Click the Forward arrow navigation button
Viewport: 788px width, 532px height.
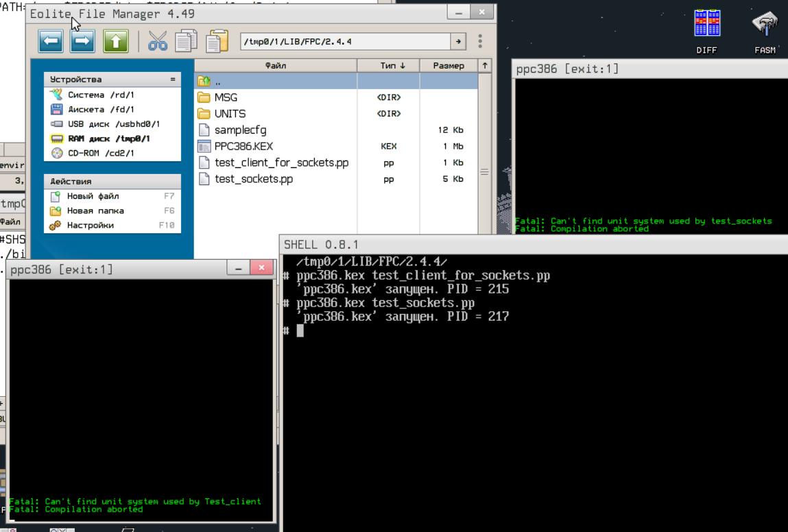pyautogui.click(x=82, y=42)
